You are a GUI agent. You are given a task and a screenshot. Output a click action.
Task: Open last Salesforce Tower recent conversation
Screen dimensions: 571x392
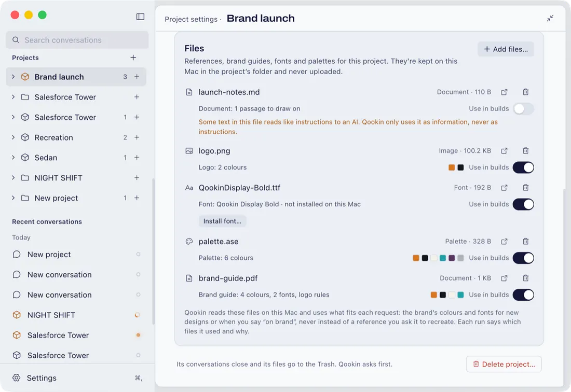coord(76,355)
